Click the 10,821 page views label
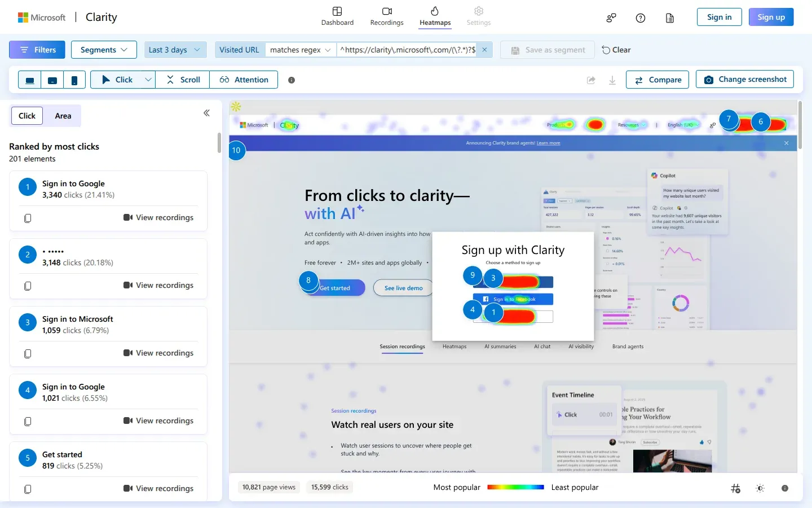This screenshot has width=812, height=508. pyautogui.click(x=269, y=487)
